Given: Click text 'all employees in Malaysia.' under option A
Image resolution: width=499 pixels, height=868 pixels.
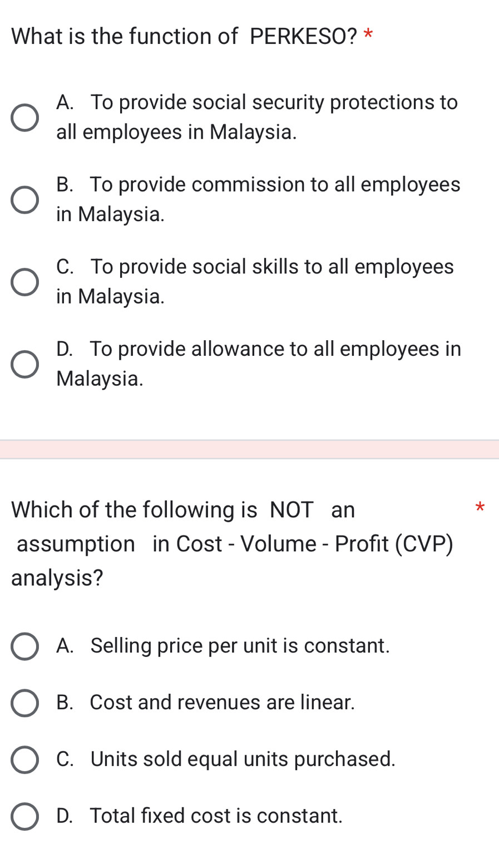Looking at the screenshot, I should 176,133.
